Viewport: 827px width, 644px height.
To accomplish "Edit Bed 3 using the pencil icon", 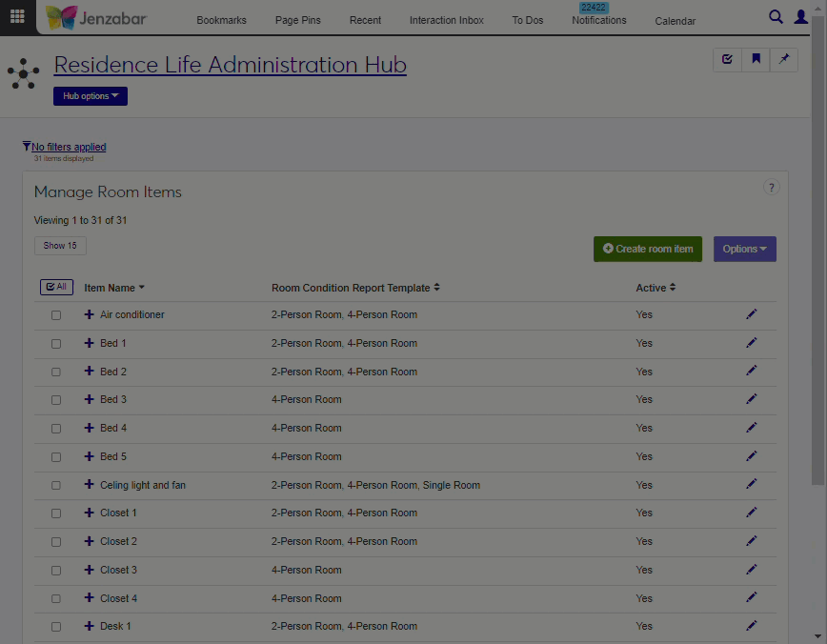I will 751,399.
